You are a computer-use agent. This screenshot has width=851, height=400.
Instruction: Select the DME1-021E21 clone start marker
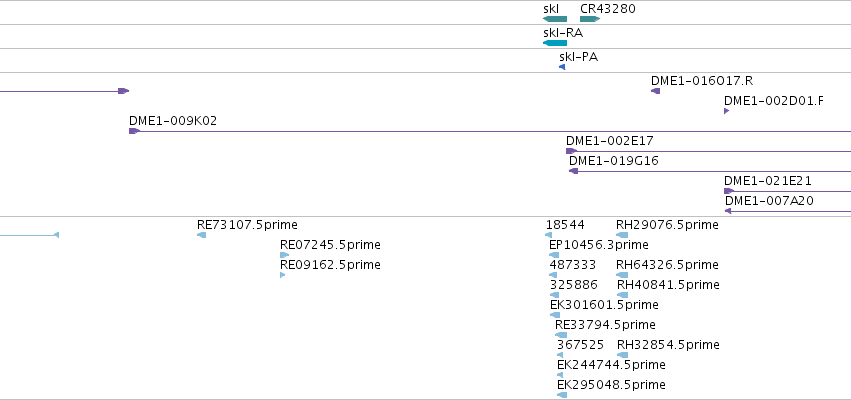click(729, 191)
